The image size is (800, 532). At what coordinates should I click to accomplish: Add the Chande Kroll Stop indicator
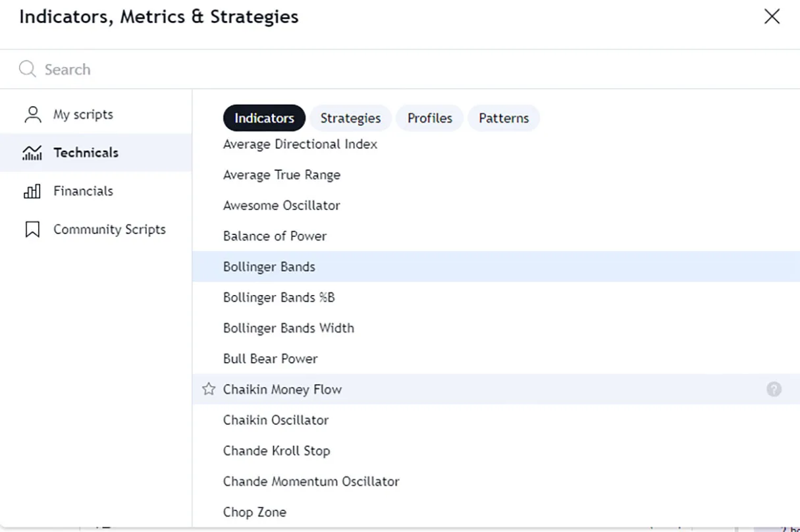[277, 451]
